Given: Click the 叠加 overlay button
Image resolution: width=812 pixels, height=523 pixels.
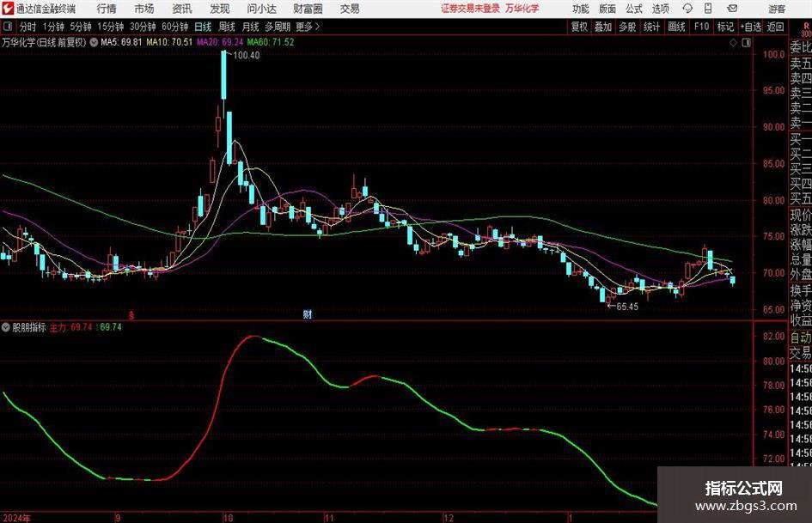Looking at the screenshot, I should (x=603, y=27).
